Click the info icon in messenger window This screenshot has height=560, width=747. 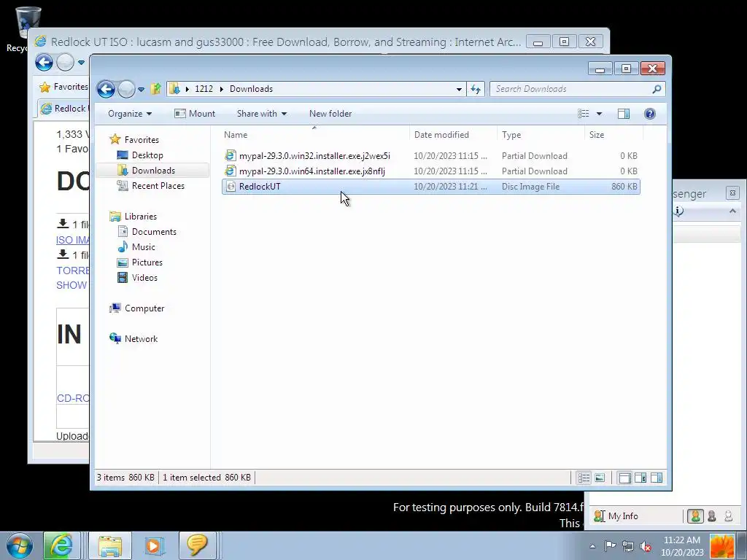coord(679,211)
